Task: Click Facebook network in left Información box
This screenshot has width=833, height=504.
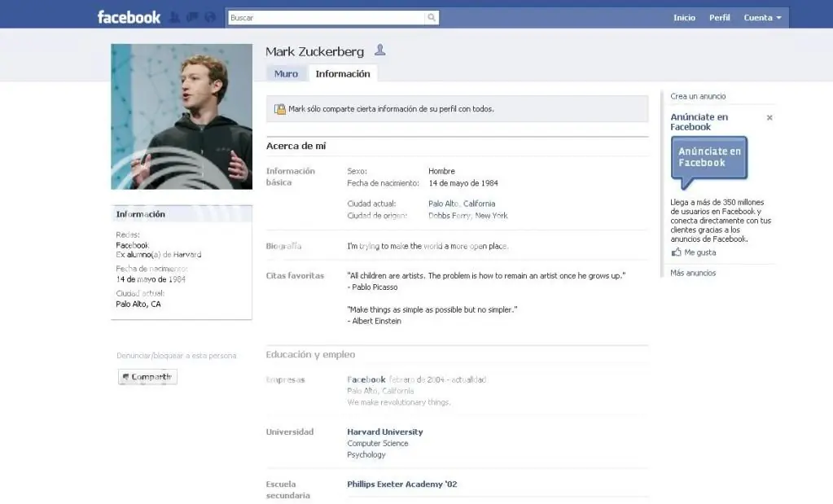Action: [x=132, y=245]
